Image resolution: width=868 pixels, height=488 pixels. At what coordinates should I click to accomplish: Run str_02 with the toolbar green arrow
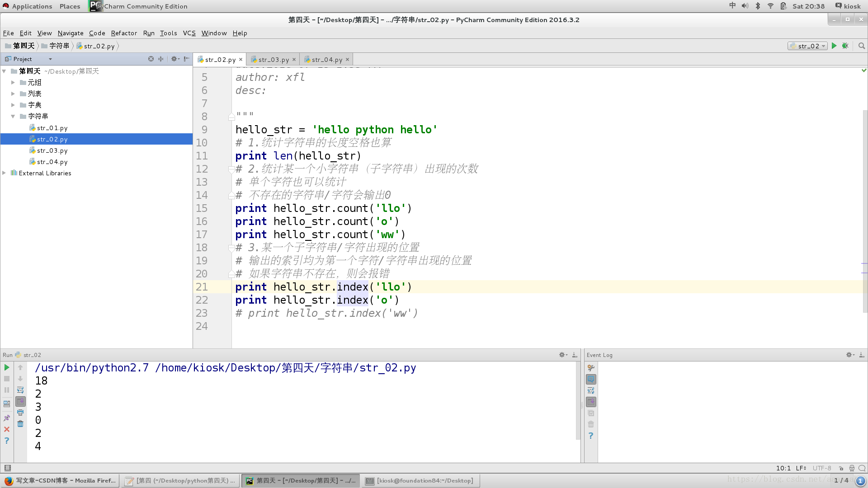tap(834, 46)
